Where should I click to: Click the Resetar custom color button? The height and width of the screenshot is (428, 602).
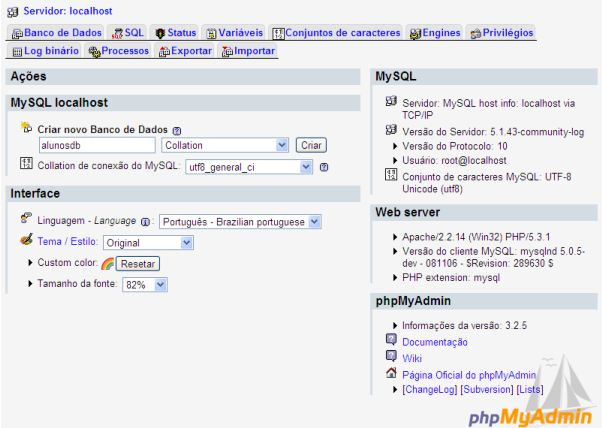click(x=138, y=264)
